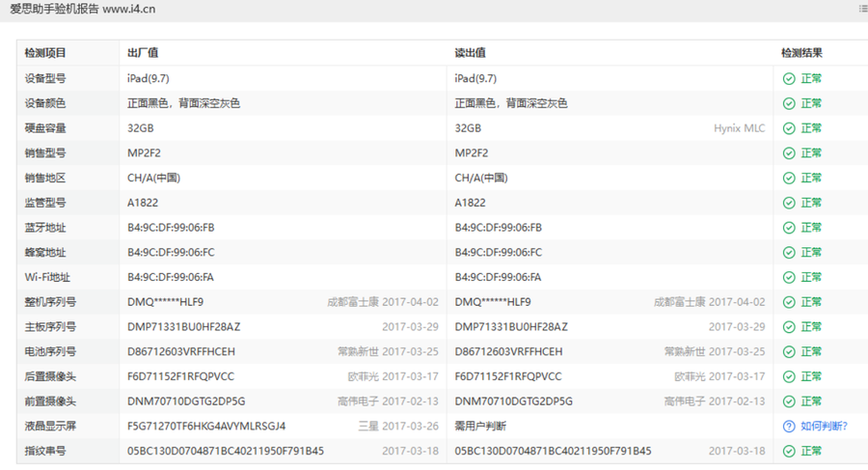Viewport: 868px width, 470px height.
Task: Click read 高伟电子 2017-02-13 text
Action: (x=715, y=401)
